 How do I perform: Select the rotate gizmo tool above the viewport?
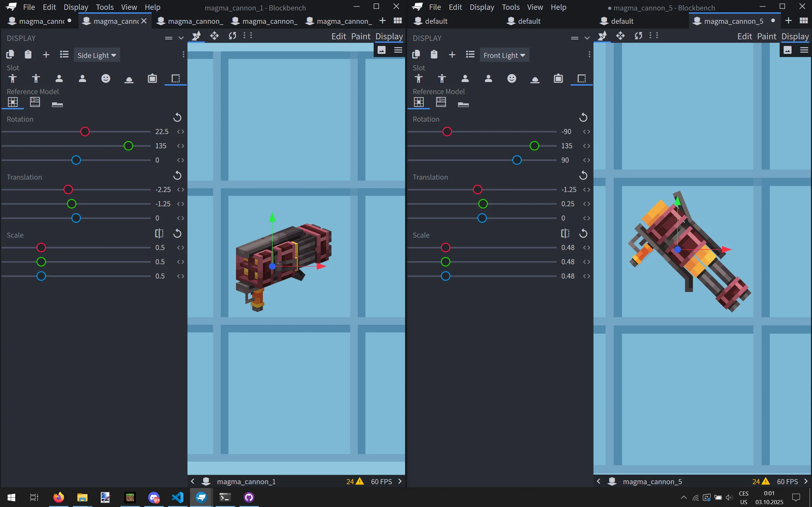[232, 35]
